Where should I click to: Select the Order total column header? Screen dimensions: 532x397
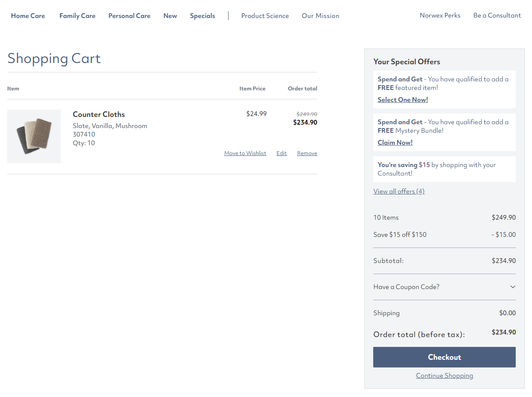tap(303, 89)
